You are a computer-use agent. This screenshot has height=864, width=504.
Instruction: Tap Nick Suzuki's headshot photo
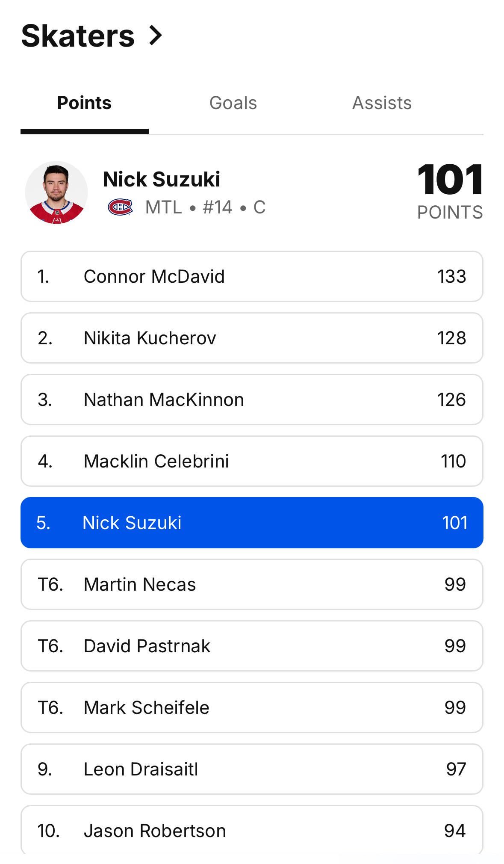tap(56, 192)
